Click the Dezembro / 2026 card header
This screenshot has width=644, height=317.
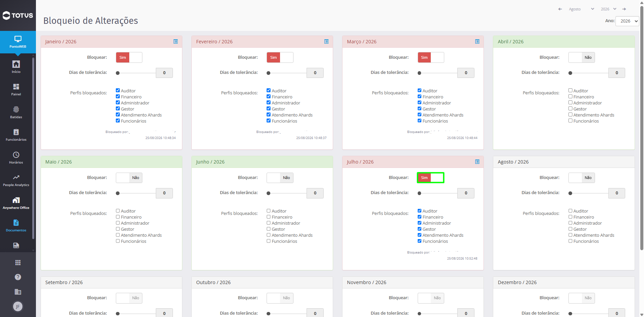click(564, 282)
